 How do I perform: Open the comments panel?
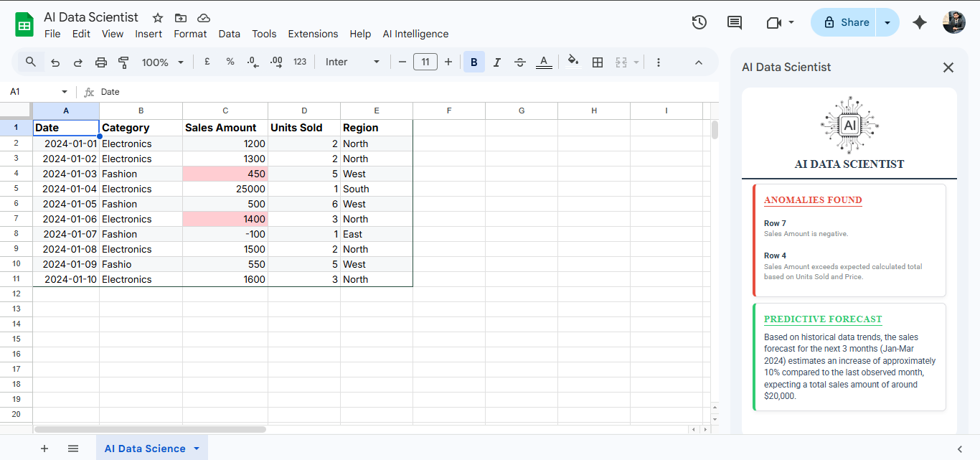[734, 22]
